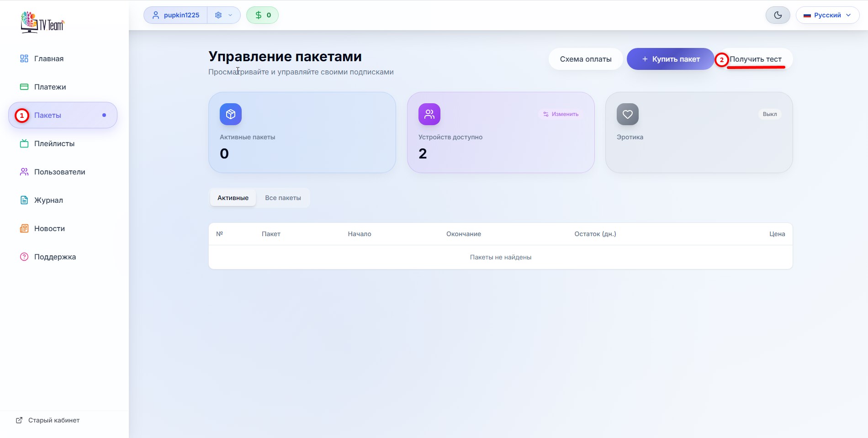Toggle dark mode with moon icon
This screenshot has width=868, height=438.
pyautogui.click(x=778, y=15)
